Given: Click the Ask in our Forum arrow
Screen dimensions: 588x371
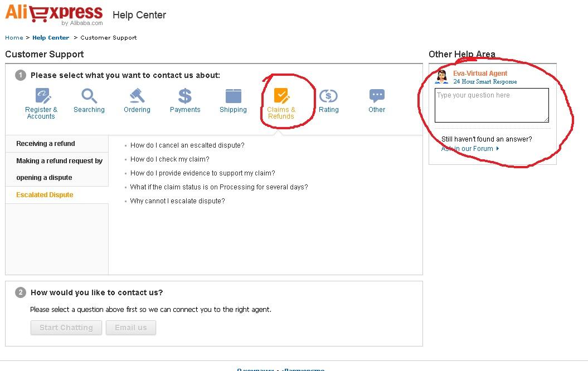Looking at the screenshot, I should 498,148.
